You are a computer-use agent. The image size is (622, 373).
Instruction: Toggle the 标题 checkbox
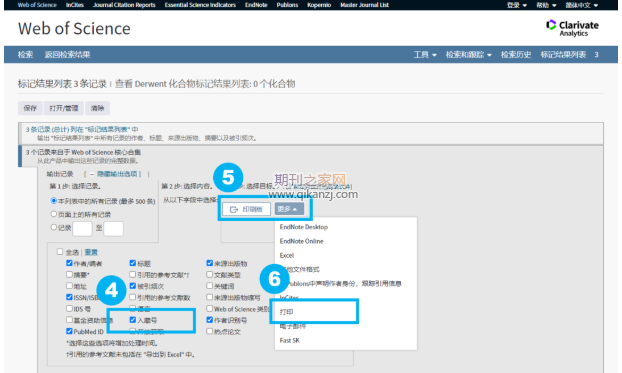point(133,263)
